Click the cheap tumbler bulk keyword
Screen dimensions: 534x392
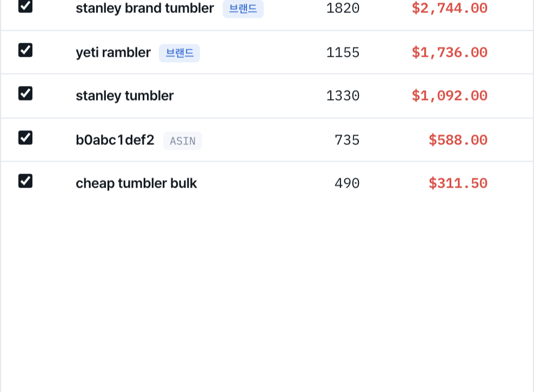point(136,183)
